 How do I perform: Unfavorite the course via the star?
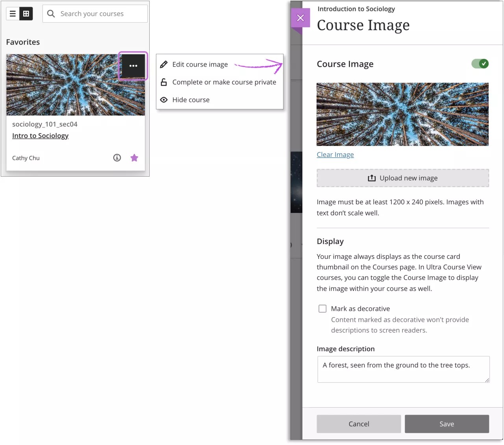134,157
